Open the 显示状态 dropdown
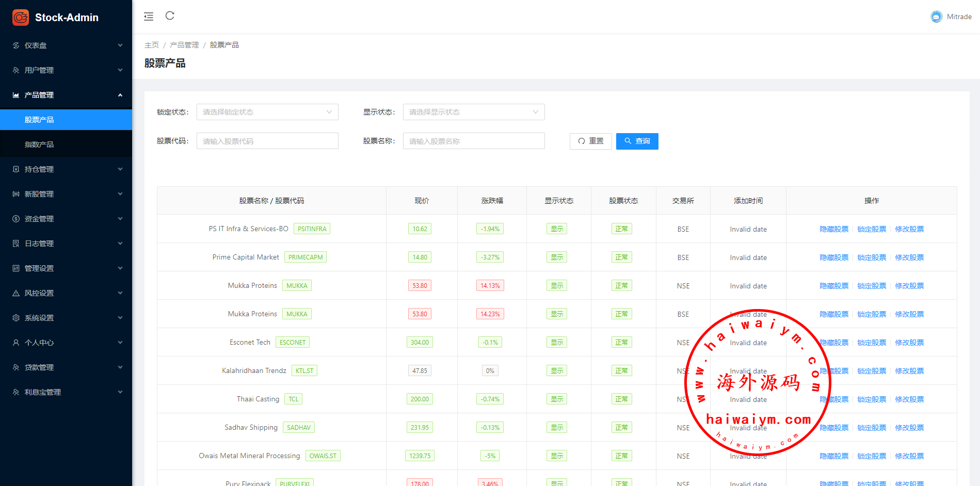The height and width of the screenshot is (486, 980). (x=473, y=112)
